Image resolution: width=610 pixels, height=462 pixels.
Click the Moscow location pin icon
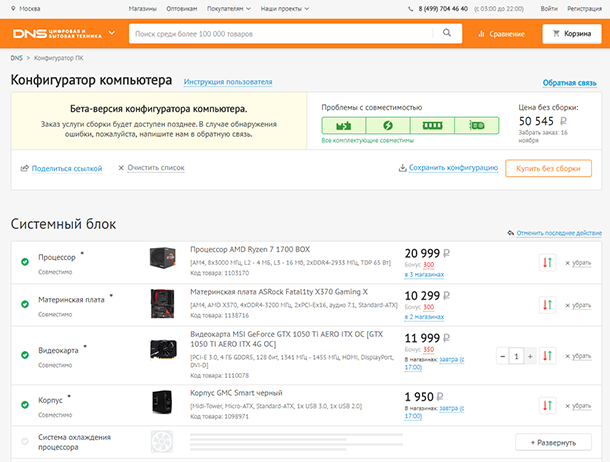(x=13, y=8)
